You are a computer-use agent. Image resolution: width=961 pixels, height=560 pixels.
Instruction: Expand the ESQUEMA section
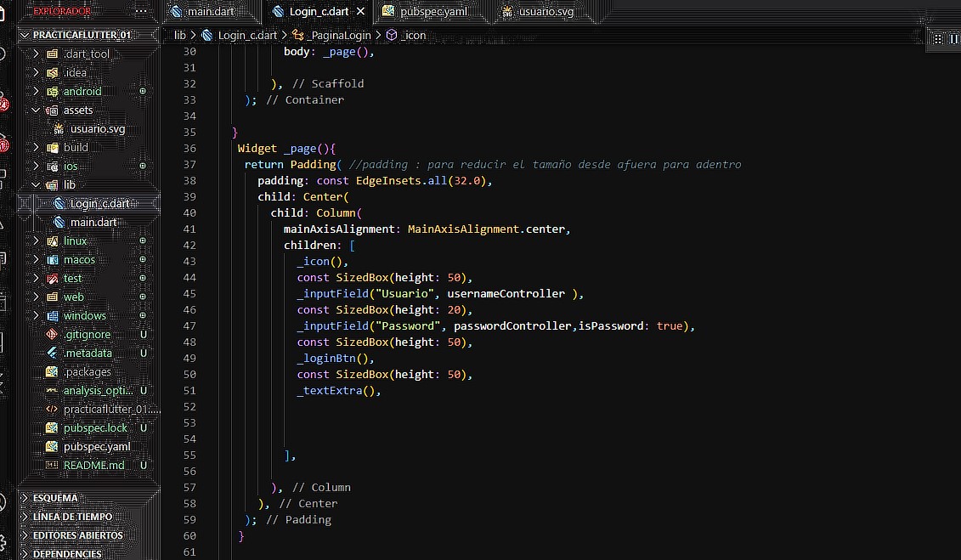tap(25, 498)
